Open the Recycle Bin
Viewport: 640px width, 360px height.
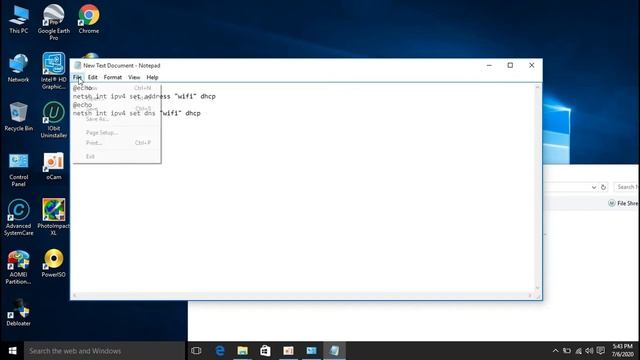[x=18, y=117]
